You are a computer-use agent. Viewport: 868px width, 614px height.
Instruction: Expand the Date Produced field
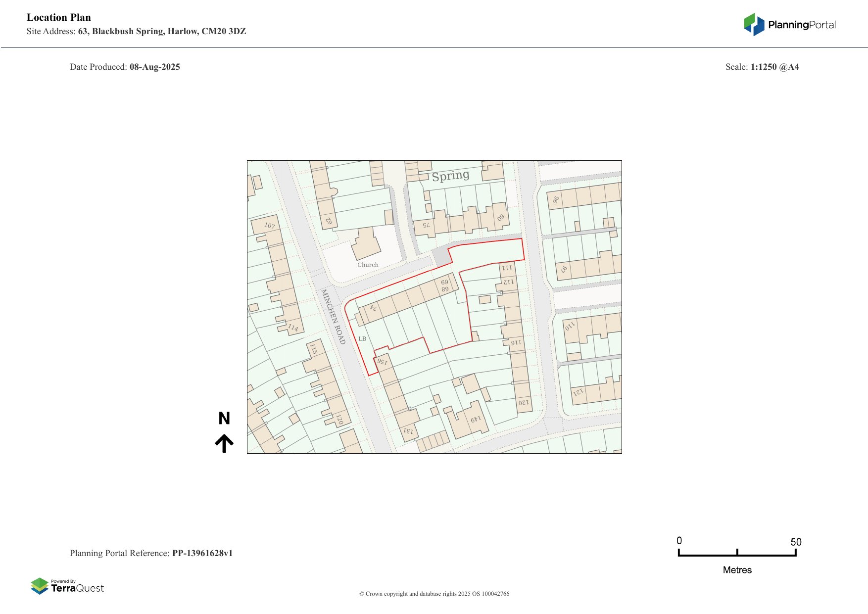[x=125, y=67]
